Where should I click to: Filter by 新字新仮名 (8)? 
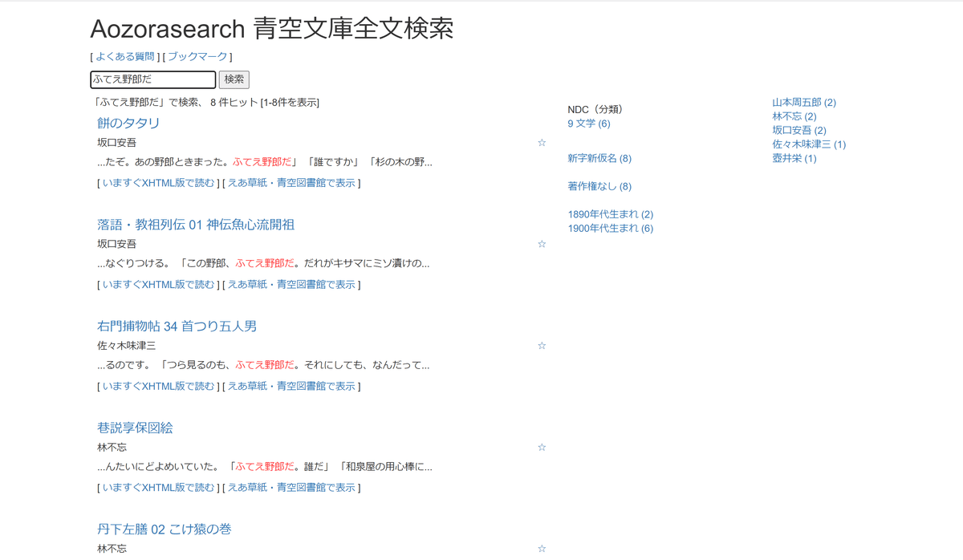pos(599,159)
